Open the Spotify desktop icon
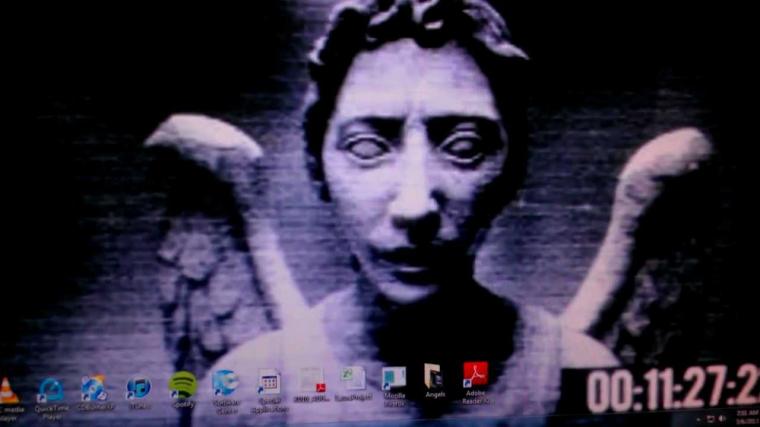 tap(183, 385)
